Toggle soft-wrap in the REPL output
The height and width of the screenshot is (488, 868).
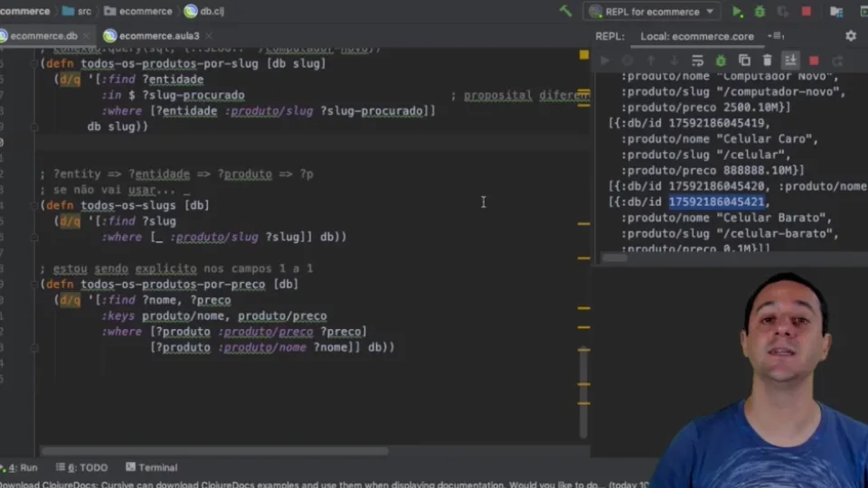tap(697, 61)
